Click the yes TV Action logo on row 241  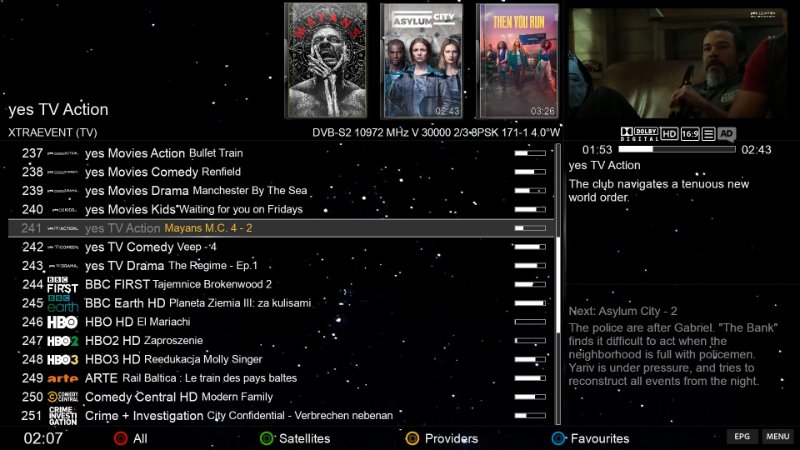(x=62, y=228)
